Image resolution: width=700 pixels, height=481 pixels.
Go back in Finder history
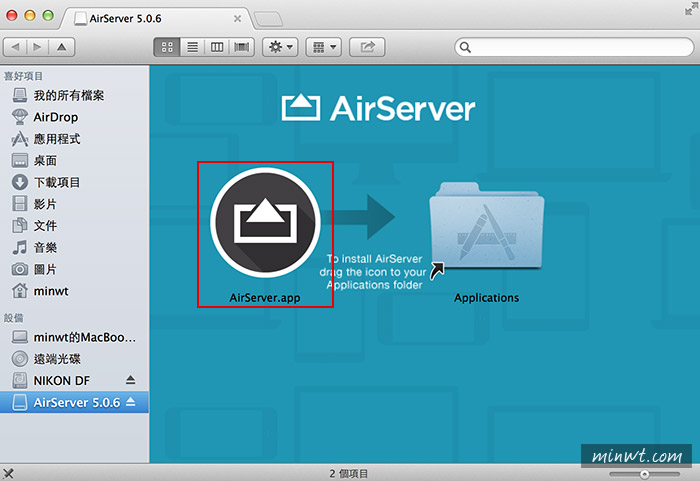point(16,47)
